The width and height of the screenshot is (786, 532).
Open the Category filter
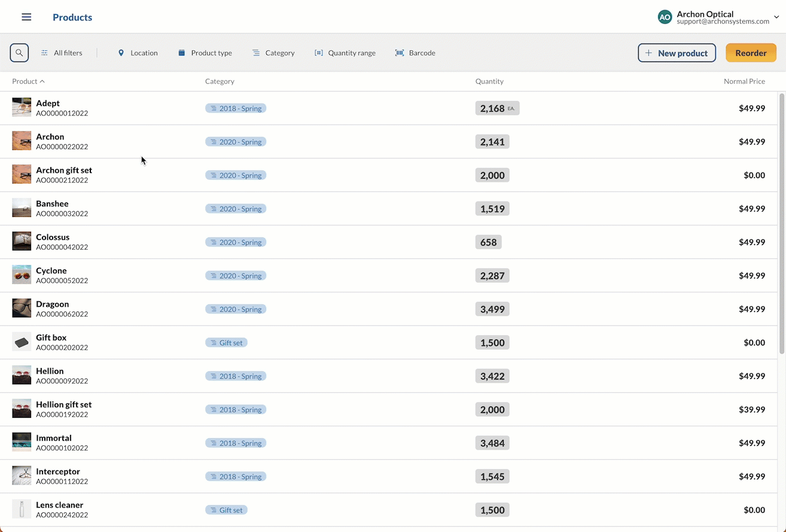(273, 53)
